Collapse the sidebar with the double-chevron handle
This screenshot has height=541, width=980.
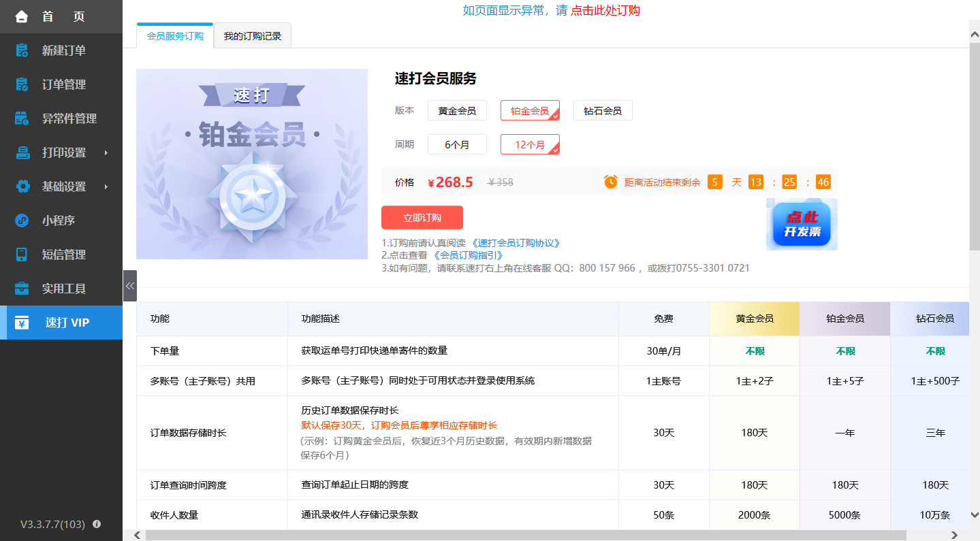pyautogui.click(x=129, y=286)
